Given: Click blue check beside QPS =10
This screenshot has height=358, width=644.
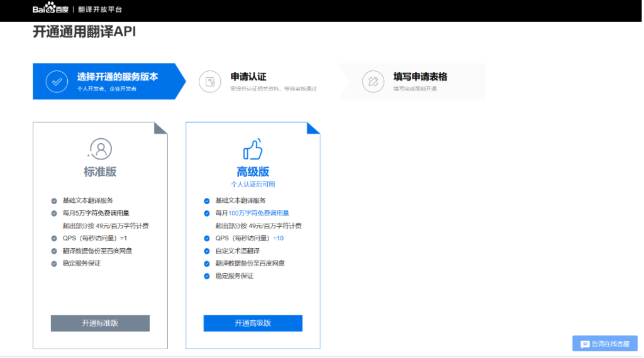Looking at the screenshot, I should tap(206, 238).
